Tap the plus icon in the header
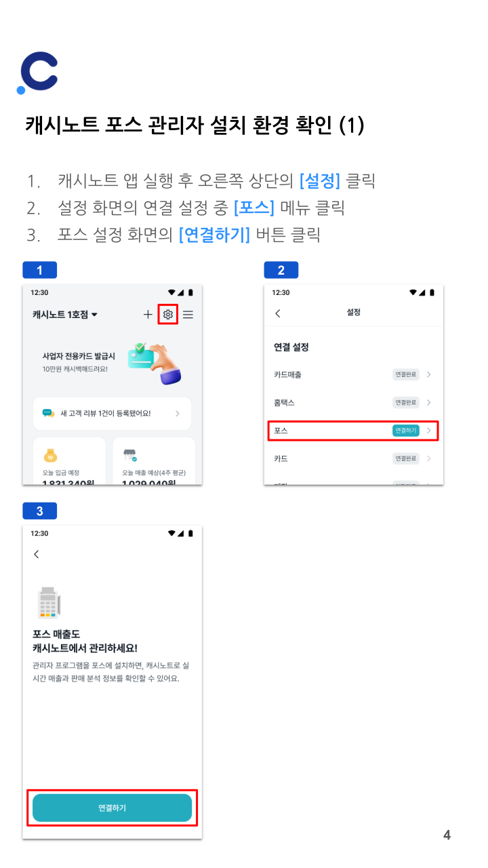The height and width of the screenshot is (868, 488). click(x=148, y=314)
